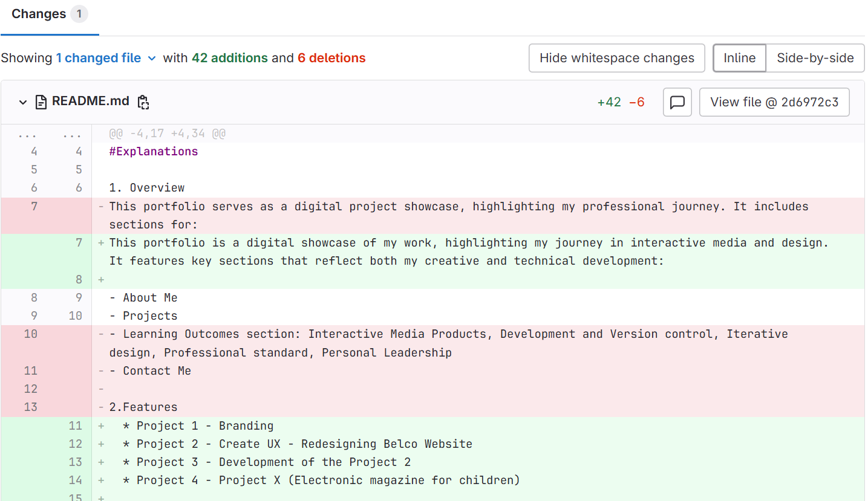Open View file @ 2d6972c3
868x501 pixels.
tap(774, 102)
